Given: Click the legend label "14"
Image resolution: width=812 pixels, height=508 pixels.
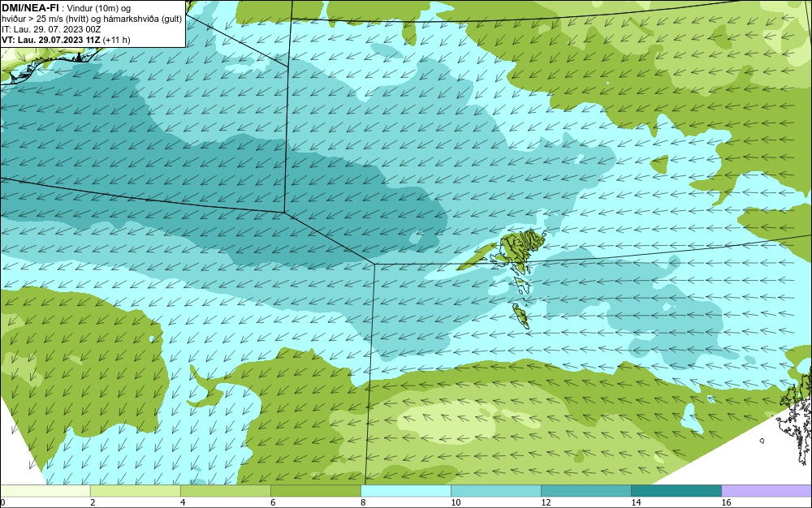Looking at the screenshot, I should 636,502.
